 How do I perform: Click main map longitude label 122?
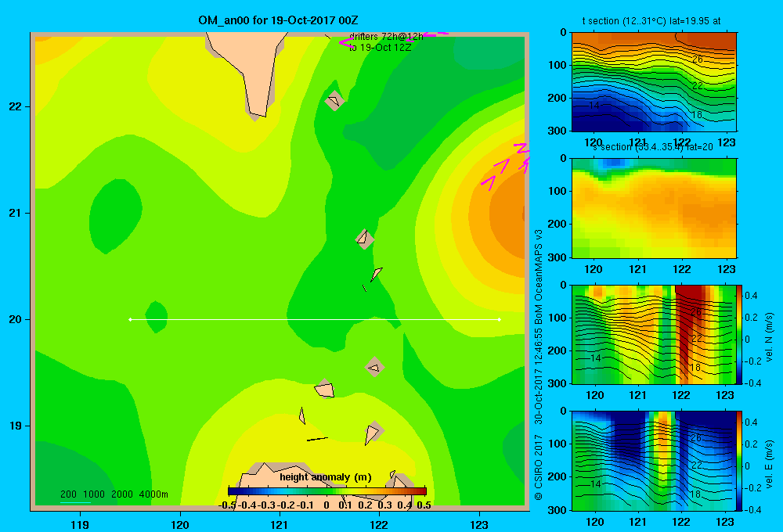[379, 524]
